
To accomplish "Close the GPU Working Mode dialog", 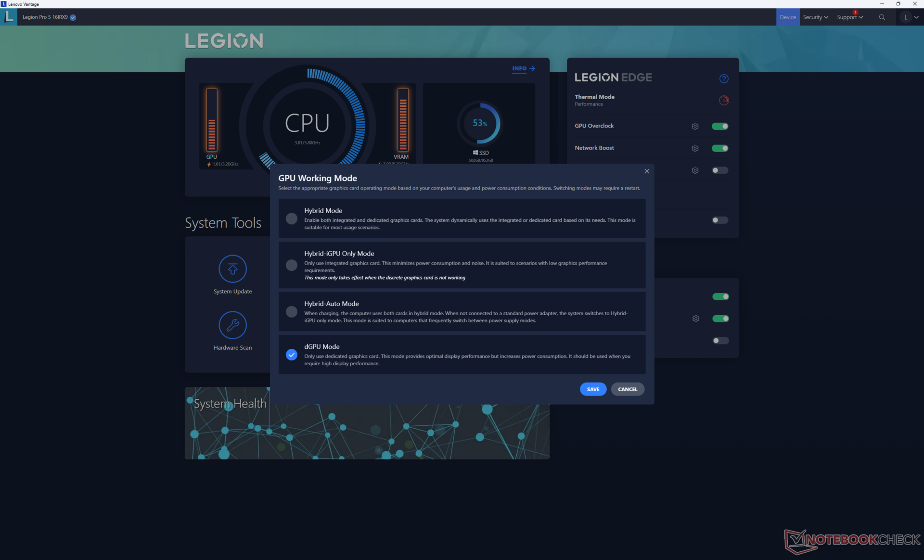I will pos(646,171).
